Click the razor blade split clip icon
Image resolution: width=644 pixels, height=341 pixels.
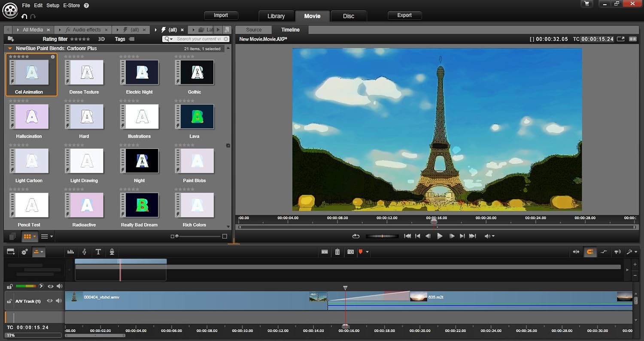pyautogui.click(x=325, y=252)
